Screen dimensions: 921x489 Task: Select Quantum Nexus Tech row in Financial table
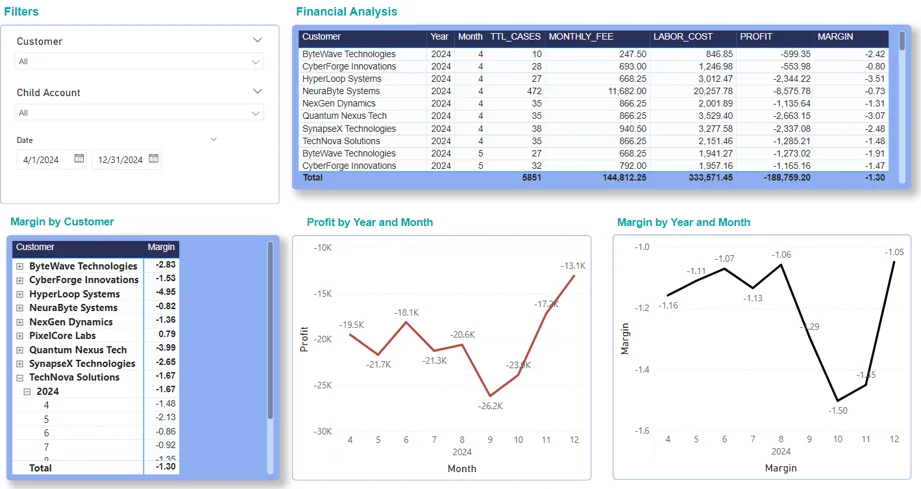pyautogui.click(x=594, y=116)
